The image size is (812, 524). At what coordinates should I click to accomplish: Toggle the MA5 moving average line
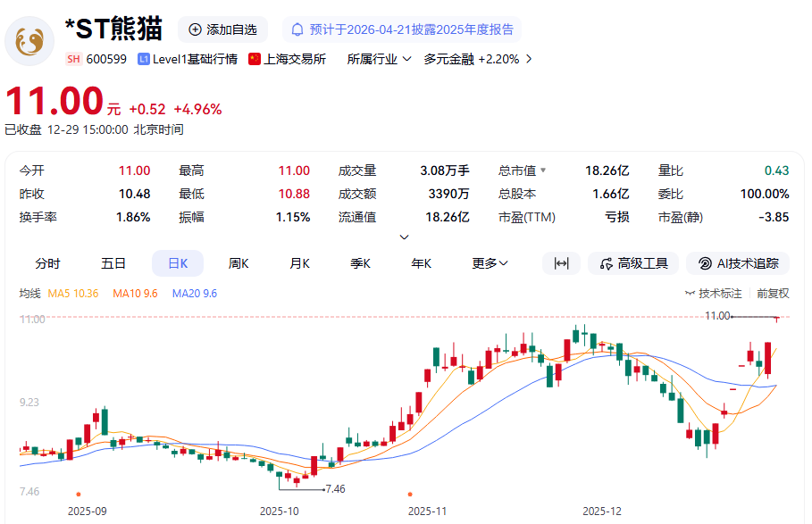tap(72, 293)
